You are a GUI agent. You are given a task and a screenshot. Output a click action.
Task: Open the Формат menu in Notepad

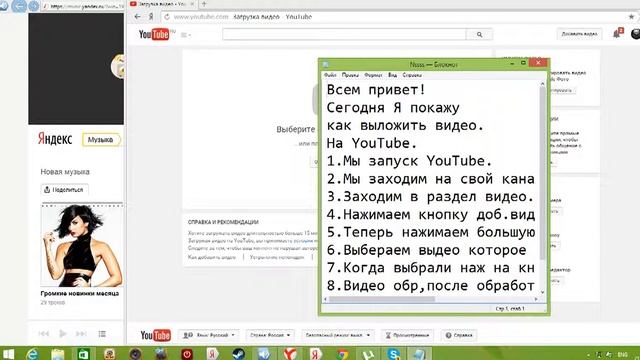click(x=373, y=75)
